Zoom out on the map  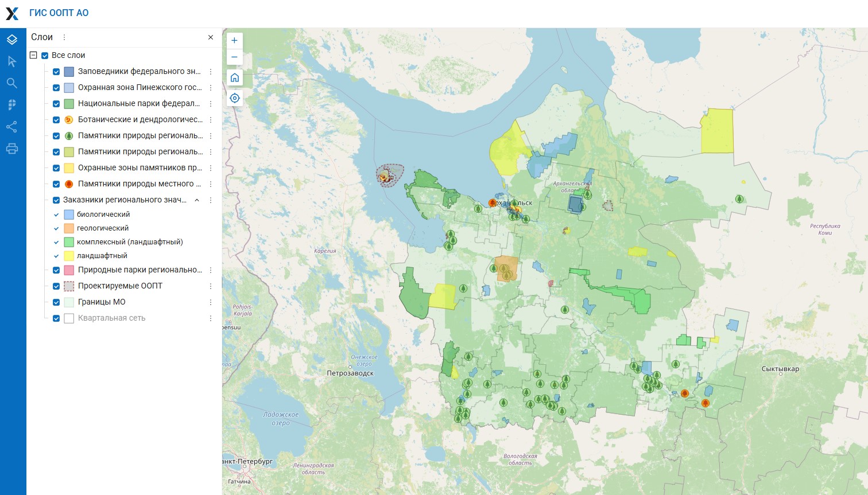coord(234,57)
